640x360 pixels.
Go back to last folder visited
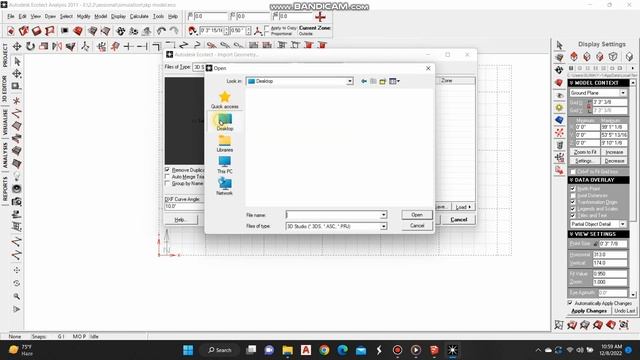[x=364, y=81]
